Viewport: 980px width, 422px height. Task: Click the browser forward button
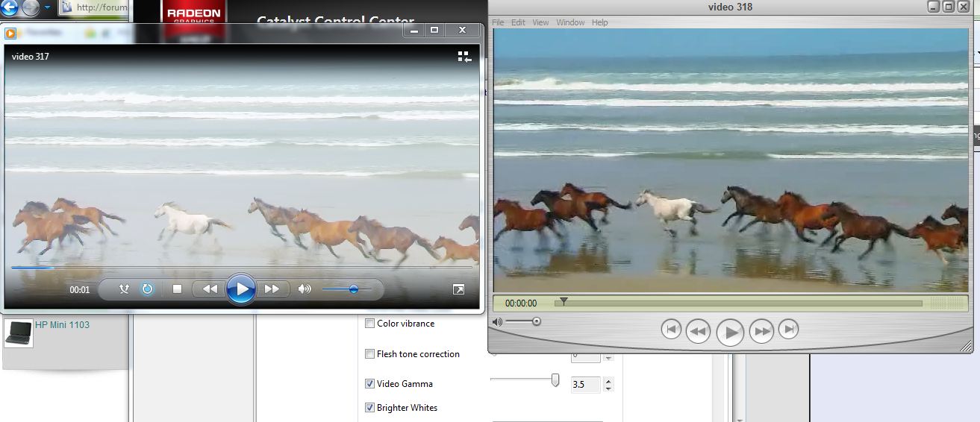point(31,8)
